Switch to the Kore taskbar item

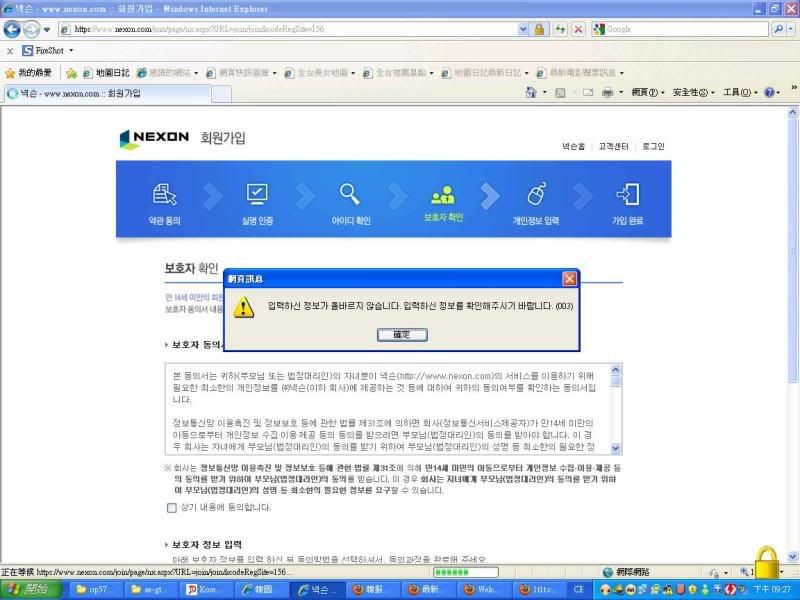(x=204, y=590)
